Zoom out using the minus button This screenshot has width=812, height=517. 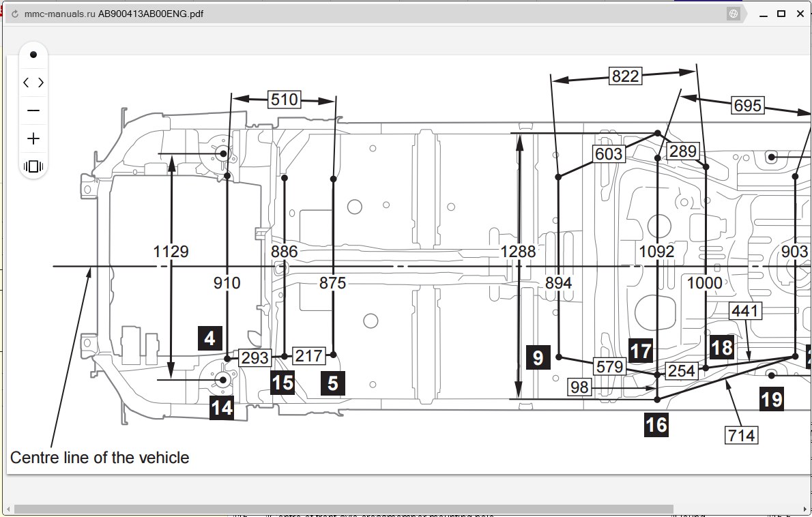click(33, 110)
